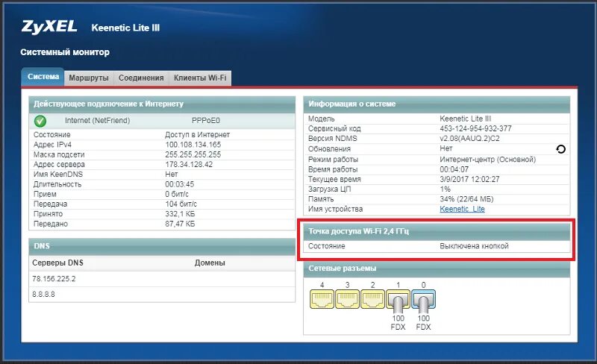
Task: Switch to the Маршруты tab
Action: pos(89,78)
